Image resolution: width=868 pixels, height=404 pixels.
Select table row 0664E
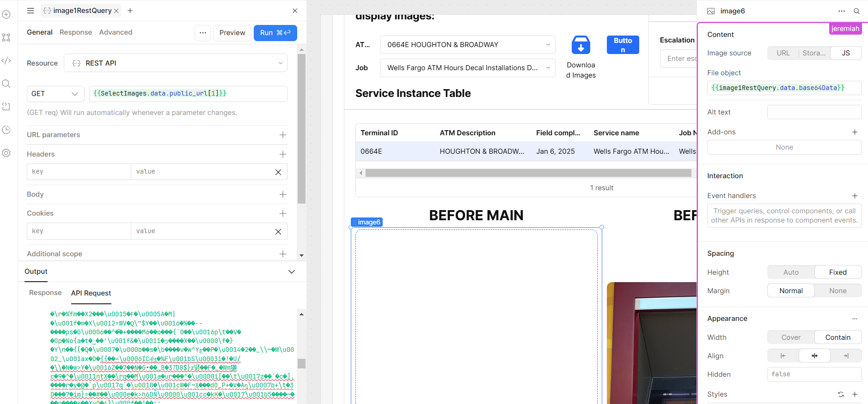pos(526,151)
